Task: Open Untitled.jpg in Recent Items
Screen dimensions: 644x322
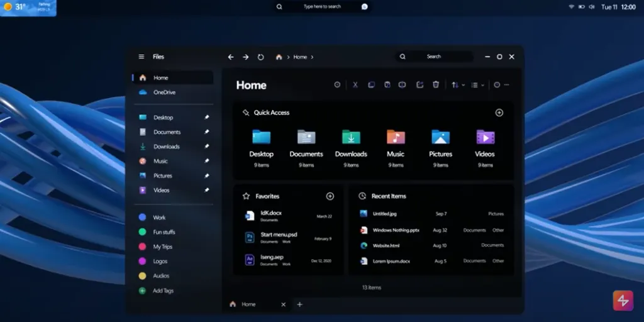Action: [x=431, y=214]
